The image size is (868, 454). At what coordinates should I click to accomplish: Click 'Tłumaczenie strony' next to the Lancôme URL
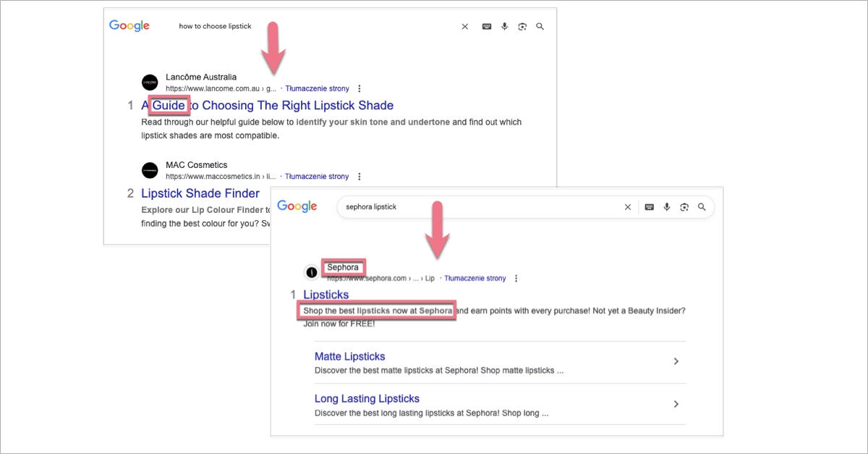(x=317, y=88)
